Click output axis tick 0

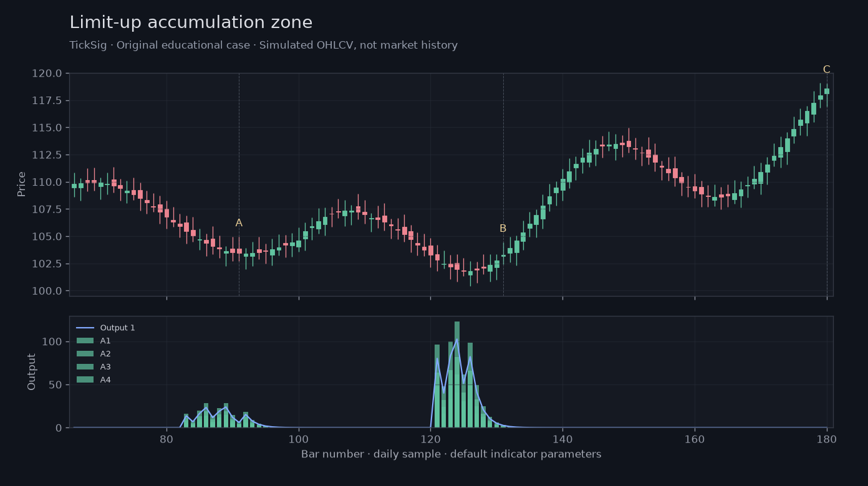(x=59, y=427)
